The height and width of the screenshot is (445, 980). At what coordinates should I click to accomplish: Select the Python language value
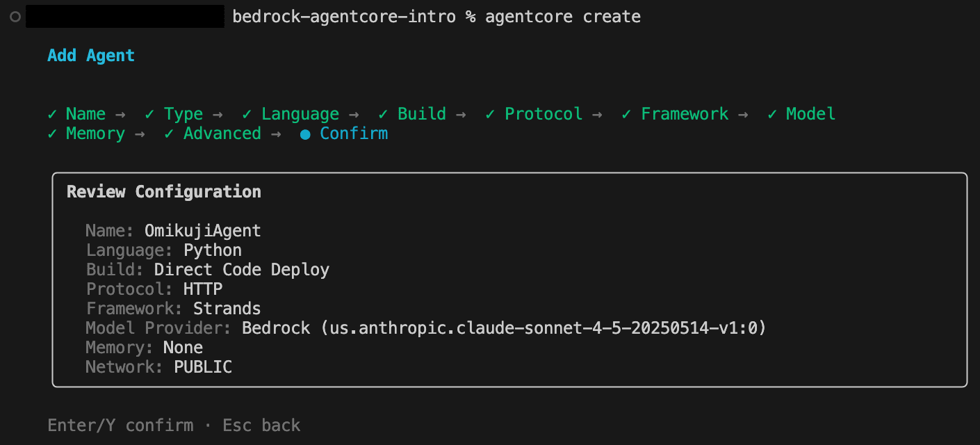click(213, 250)
